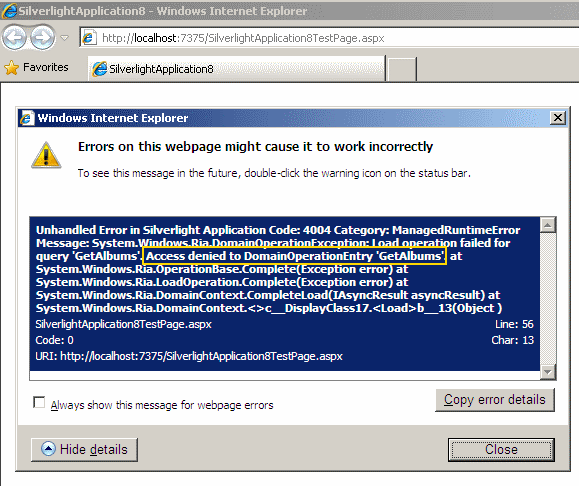Click the Close button

pos(501,449)
